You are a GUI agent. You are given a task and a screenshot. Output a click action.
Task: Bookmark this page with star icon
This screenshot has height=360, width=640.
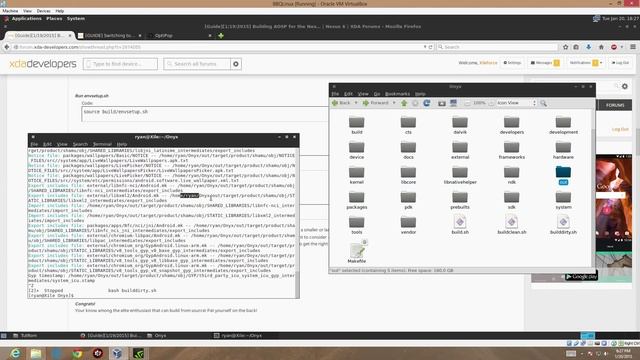(565, 47)
